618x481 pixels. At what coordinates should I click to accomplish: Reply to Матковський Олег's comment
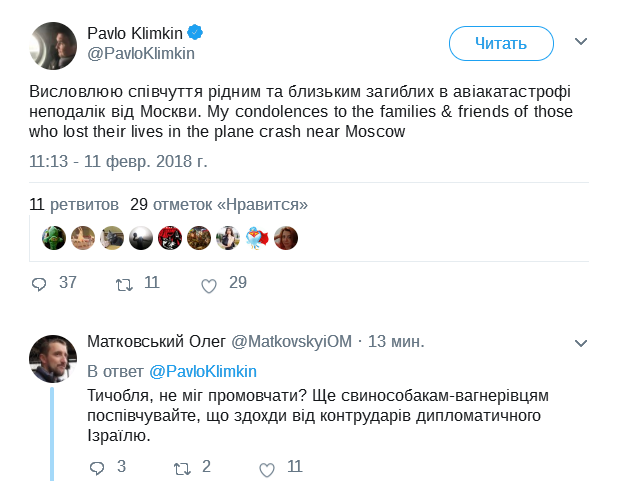click(97, 467)
